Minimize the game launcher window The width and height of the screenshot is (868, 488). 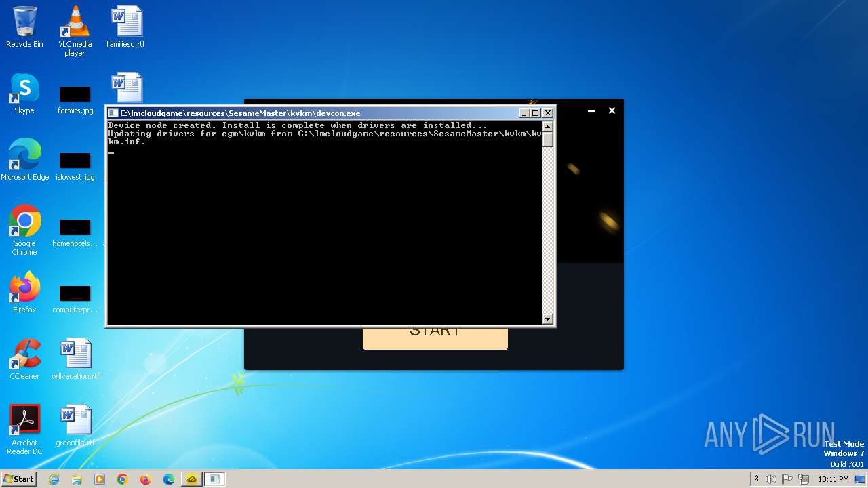[x=591, y=110]
